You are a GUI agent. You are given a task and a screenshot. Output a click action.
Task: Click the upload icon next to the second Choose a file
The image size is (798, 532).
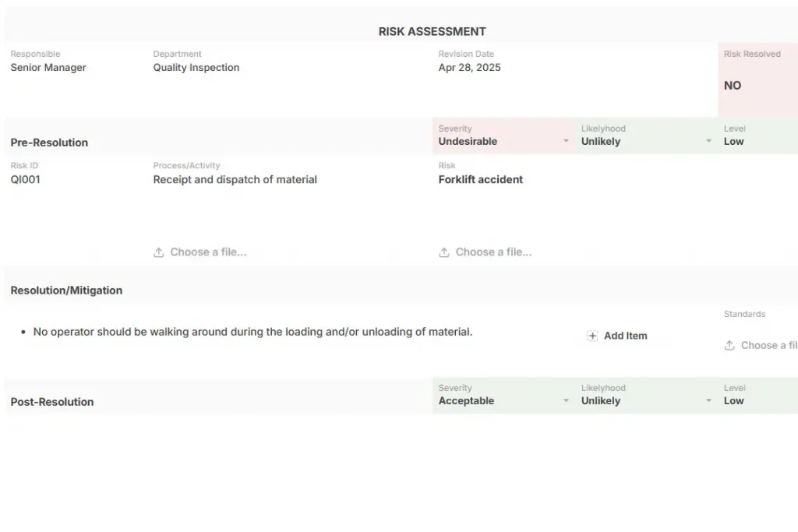pos(444,252)
